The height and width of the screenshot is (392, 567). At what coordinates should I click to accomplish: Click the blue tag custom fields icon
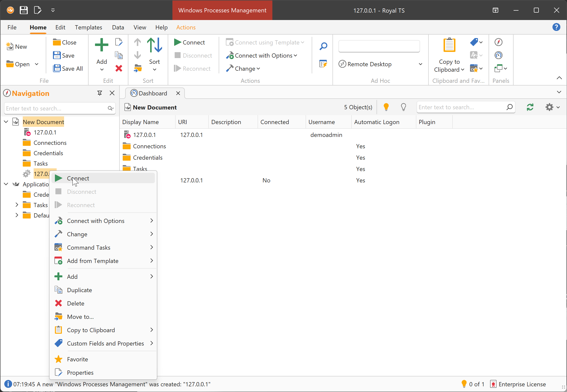474,42
